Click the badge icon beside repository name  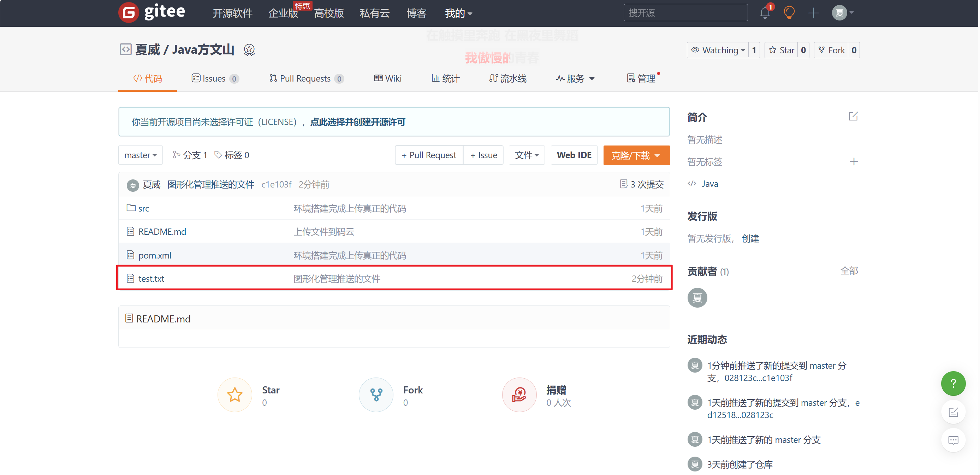[x=249, y=50]
